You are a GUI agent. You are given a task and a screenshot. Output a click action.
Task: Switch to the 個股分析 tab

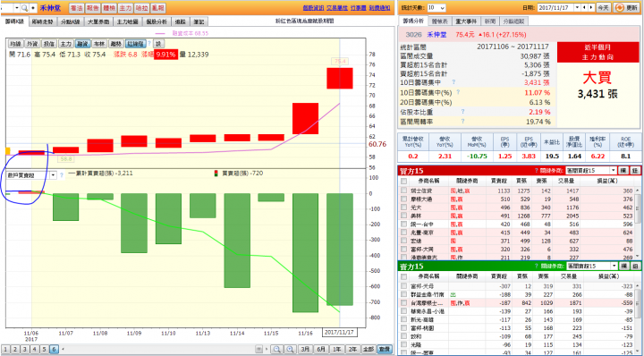(x=157, y=21)
